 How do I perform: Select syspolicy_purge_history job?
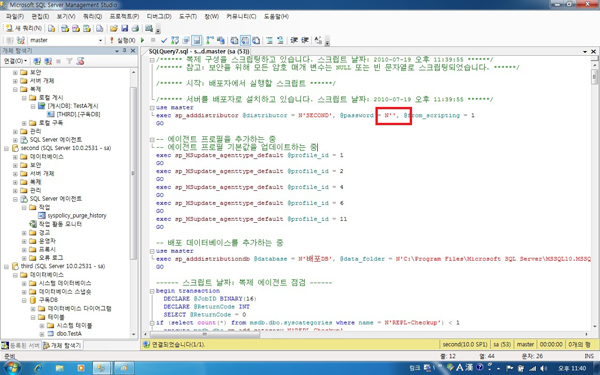pos(77,215)
